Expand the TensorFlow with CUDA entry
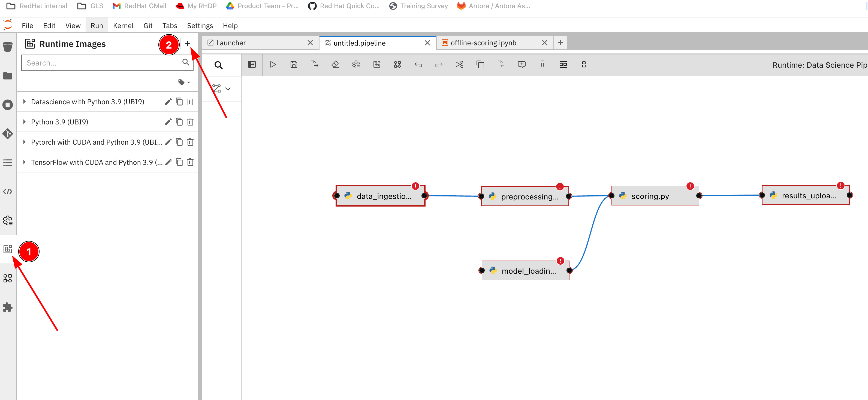Viewport: 868px width, 400px height. tap(24, 162)
